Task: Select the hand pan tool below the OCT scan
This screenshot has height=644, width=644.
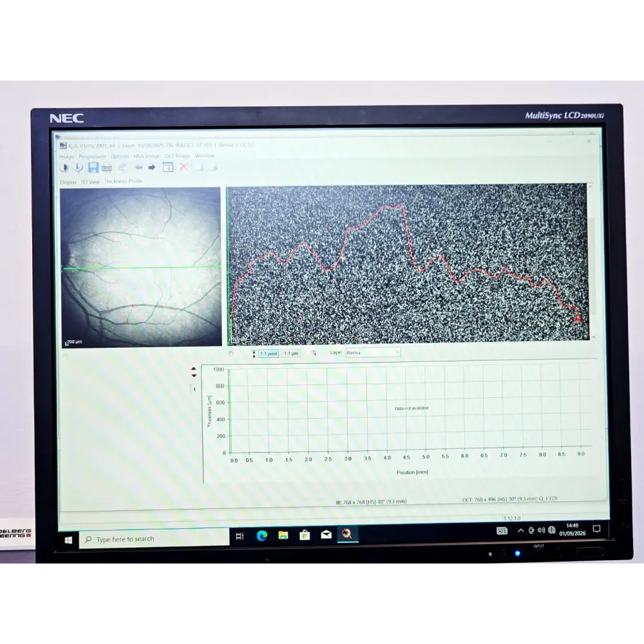Action: [x=231, y=354]
